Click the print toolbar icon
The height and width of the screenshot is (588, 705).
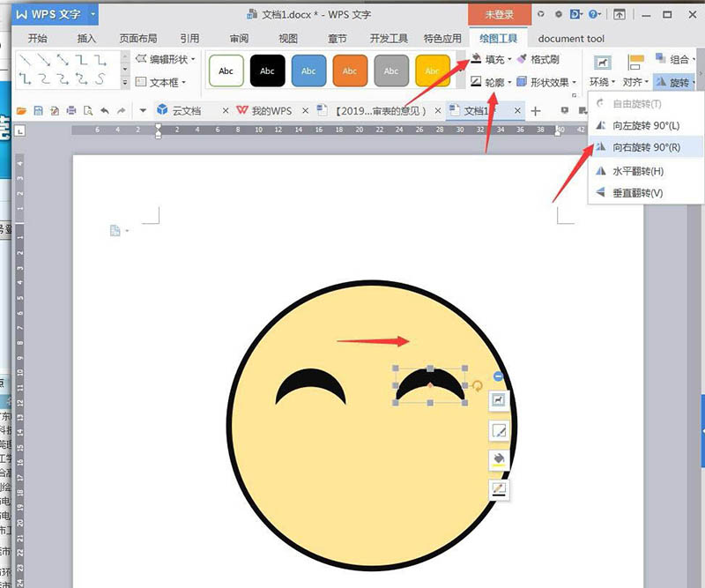click(71, 111)
